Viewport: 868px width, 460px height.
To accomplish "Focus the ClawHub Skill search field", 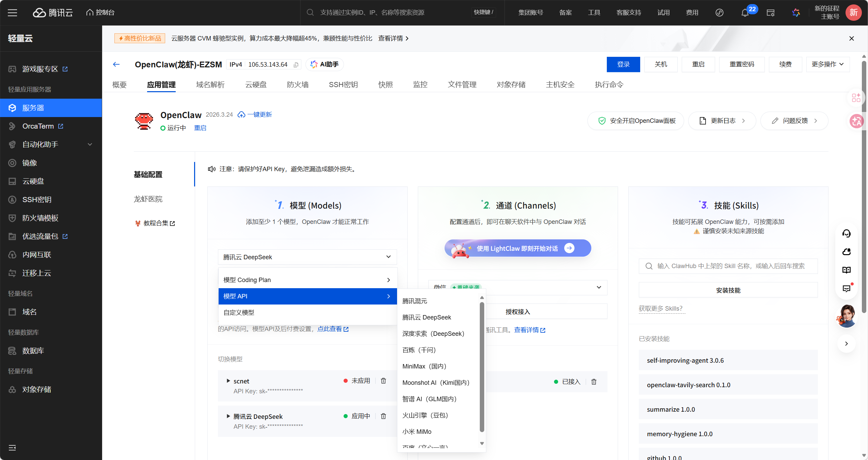I will pyautogui.click(x=728, y=266).
